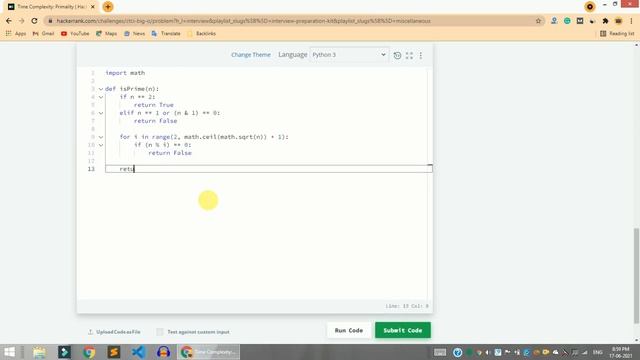The height and width of the screenshot is (360, 640).
Task: Click the 'return True' code line
Action: [x=153, y=105]
